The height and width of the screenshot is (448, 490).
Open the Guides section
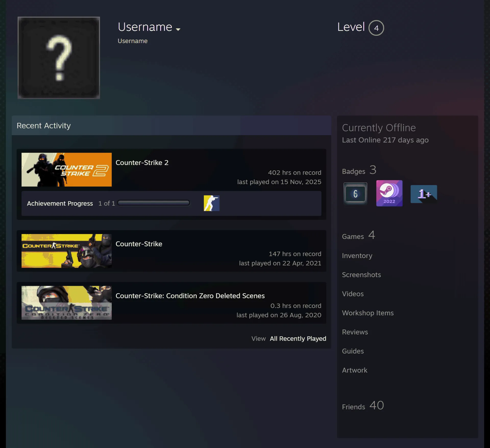pos(353,351)
